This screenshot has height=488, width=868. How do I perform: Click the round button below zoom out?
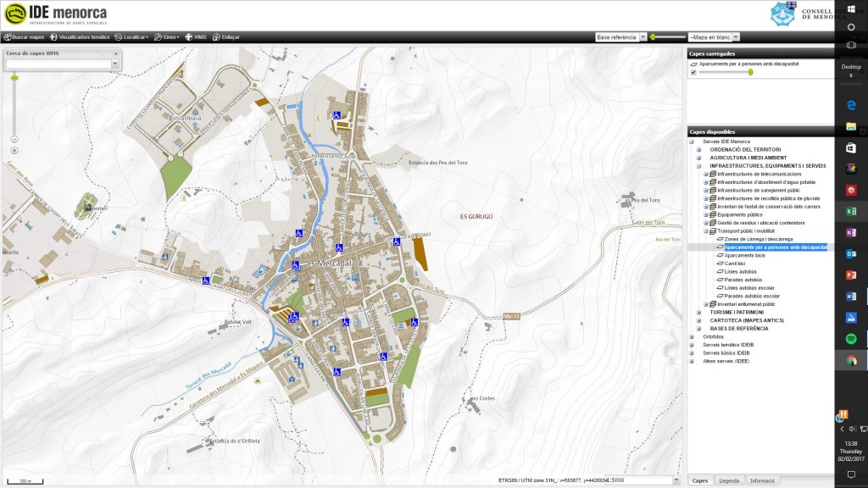(x=14, y=151)
